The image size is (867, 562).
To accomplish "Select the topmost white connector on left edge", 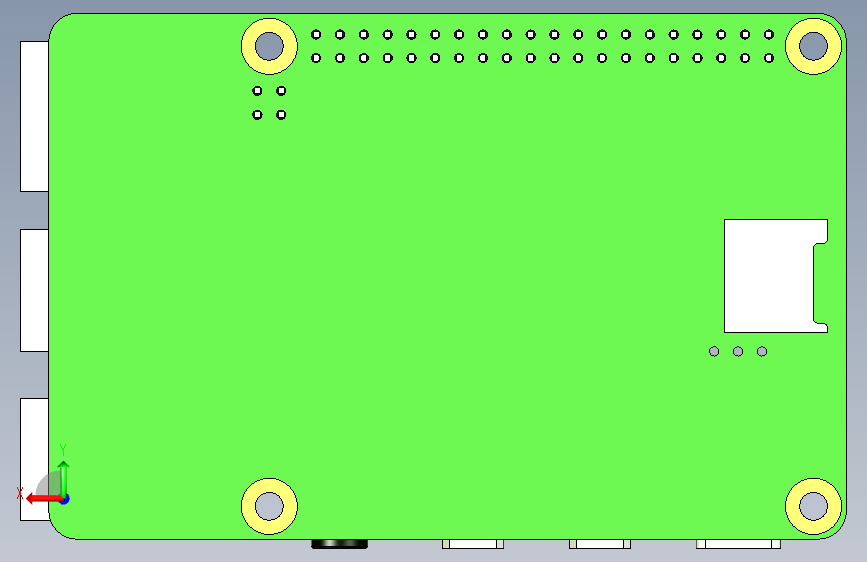I will [34, 116].
